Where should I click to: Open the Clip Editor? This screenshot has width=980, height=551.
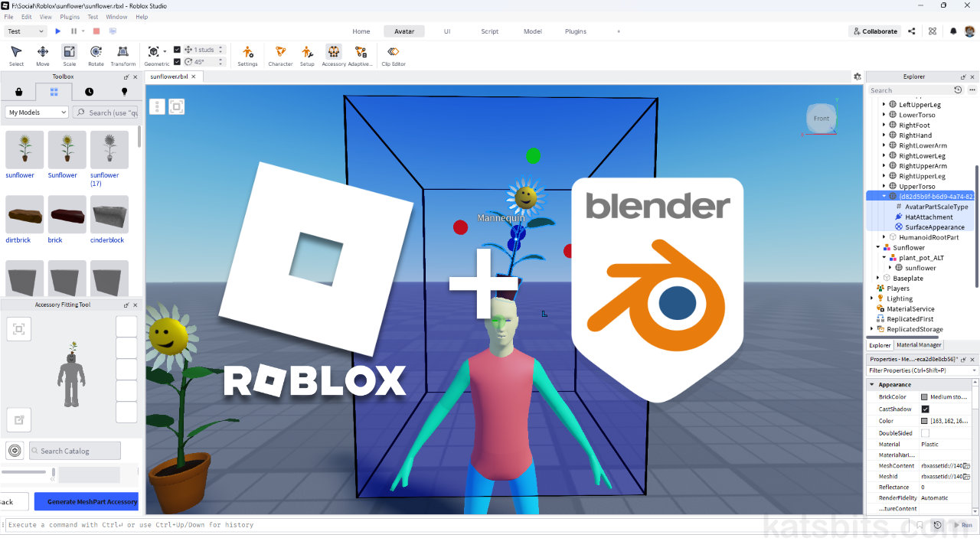[394, 55]
